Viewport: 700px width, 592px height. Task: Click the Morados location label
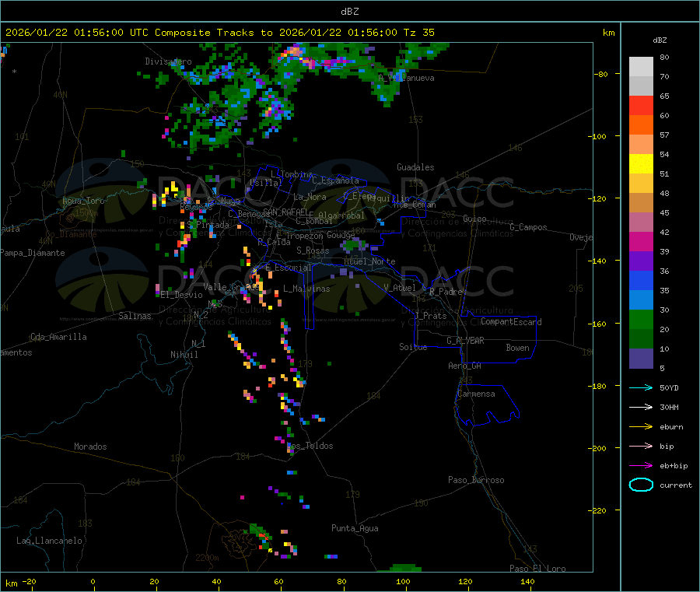[90, 447]
